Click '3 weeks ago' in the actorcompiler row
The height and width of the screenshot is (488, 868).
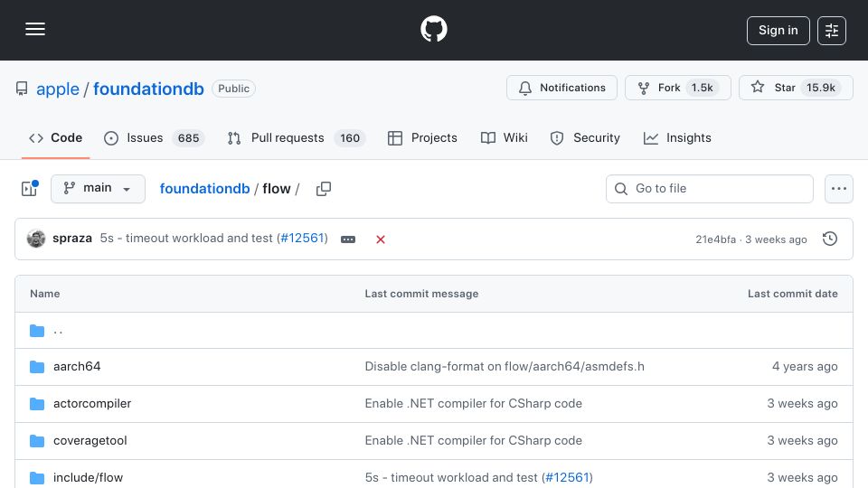point(802,403)
